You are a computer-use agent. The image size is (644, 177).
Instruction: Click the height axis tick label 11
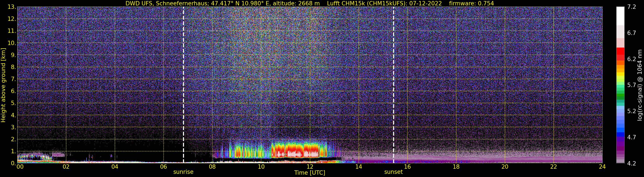pos(12,31)
